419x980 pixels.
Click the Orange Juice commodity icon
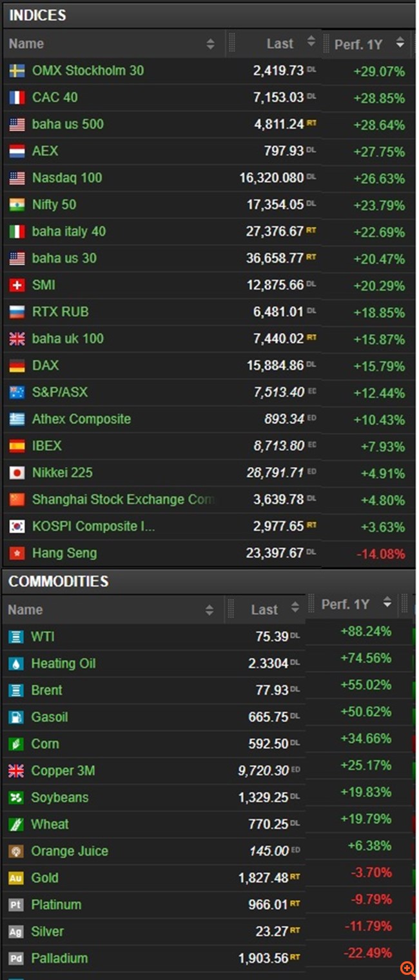(15, 852)
